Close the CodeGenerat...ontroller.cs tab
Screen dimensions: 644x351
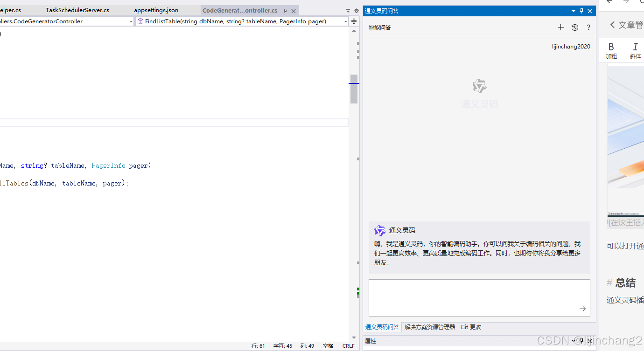coord(293,11)
